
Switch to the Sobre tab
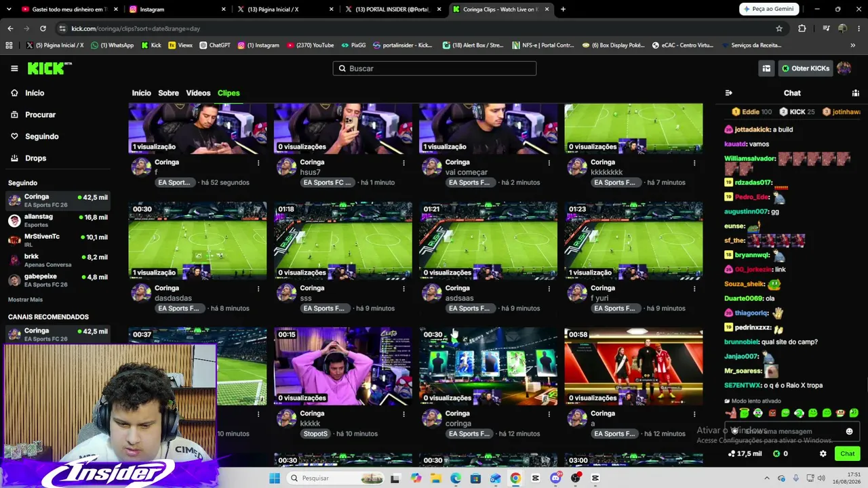pos(168,93)
